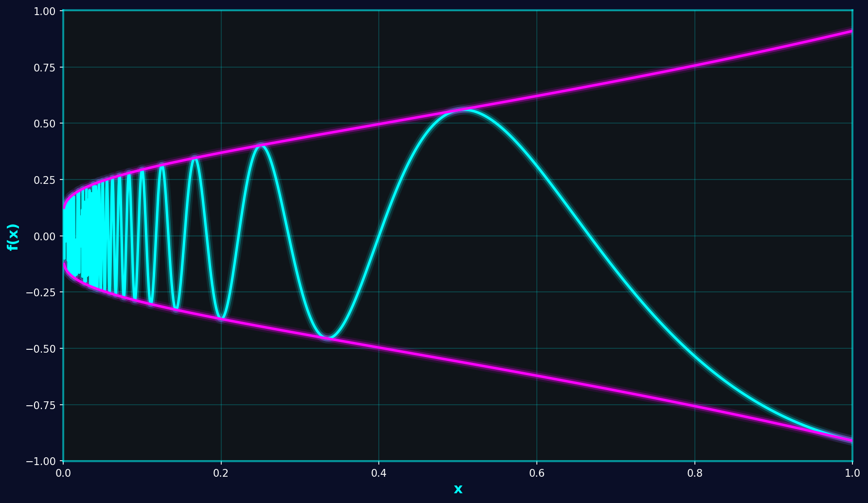This screenshot has height=503, width=868.
Task: Click the −0.75 y-axis tick label
Action: (41, 405)
